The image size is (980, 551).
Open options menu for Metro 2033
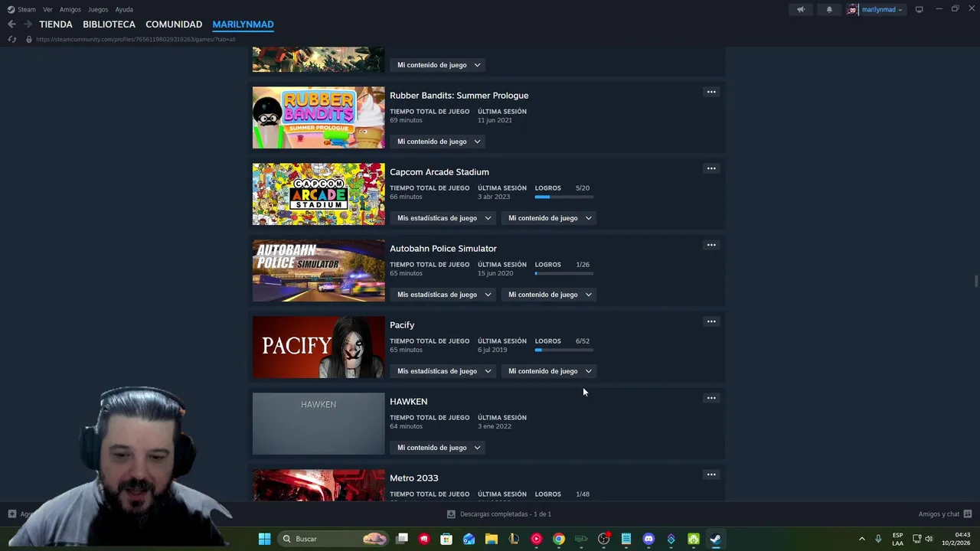click(711, 474)
